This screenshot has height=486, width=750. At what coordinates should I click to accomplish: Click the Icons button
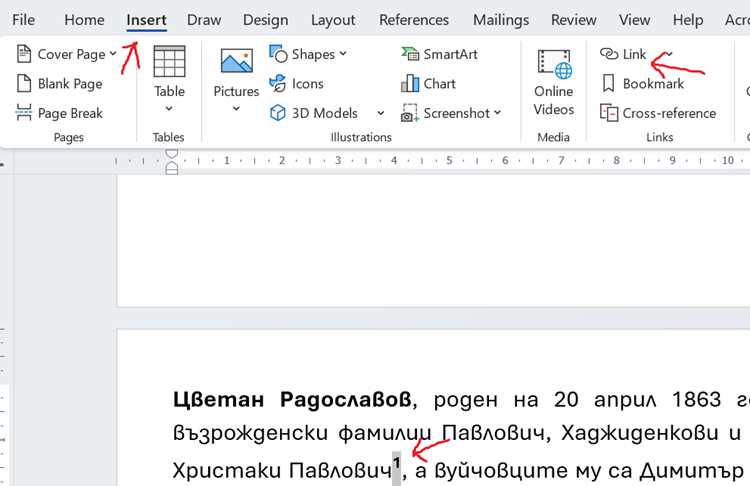click(297, 84)
